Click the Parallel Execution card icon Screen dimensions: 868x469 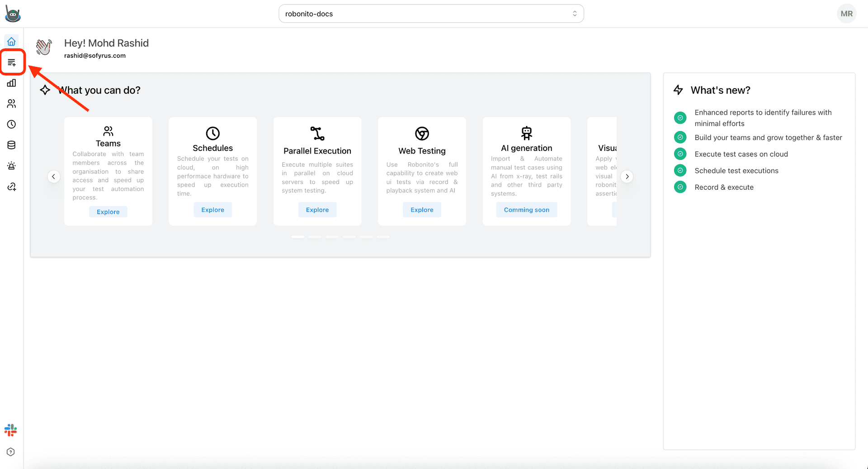coord(317,133)
